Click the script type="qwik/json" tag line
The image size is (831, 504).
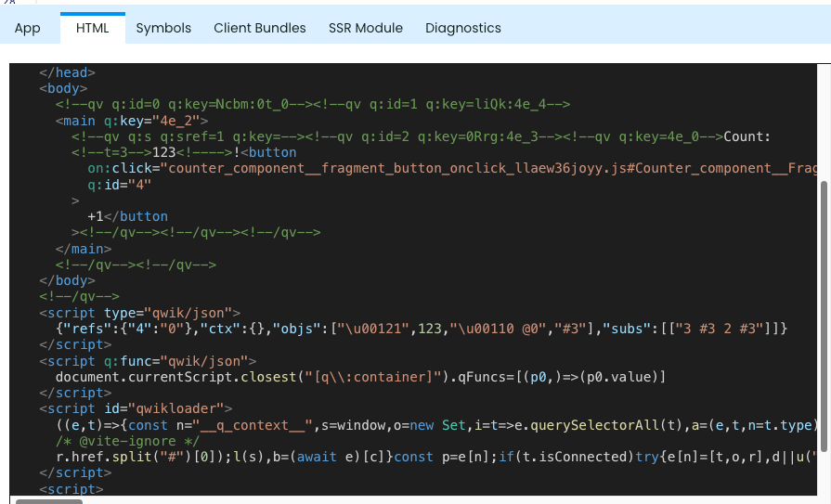(139, 313)
